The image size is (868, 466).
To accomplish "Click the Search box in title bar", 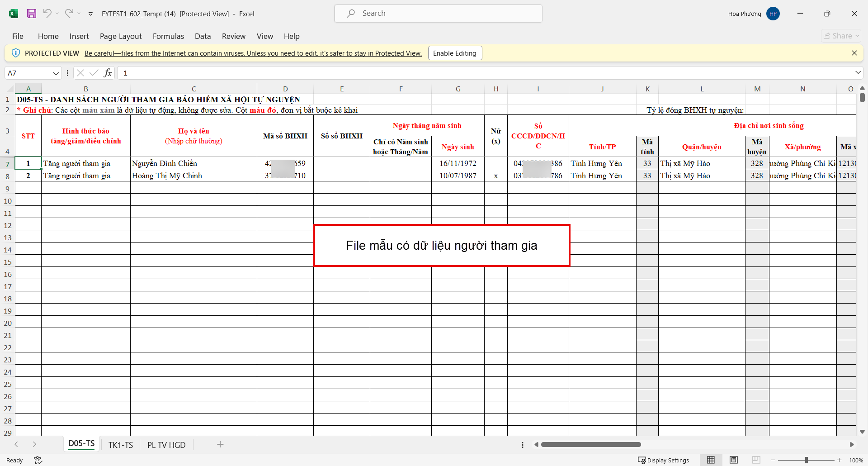I will coord(438,14).
